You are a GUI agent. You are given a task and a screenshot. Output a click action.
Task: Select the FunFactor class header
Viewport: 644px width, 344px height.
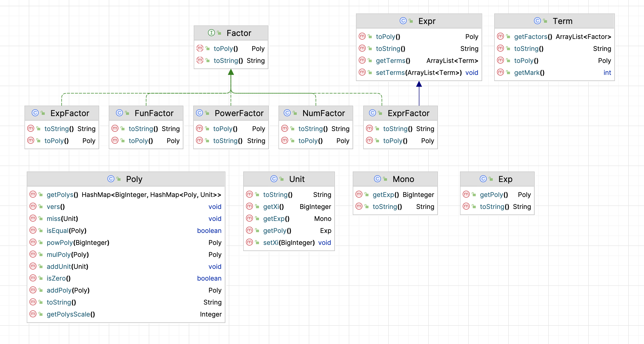(146, 113)
